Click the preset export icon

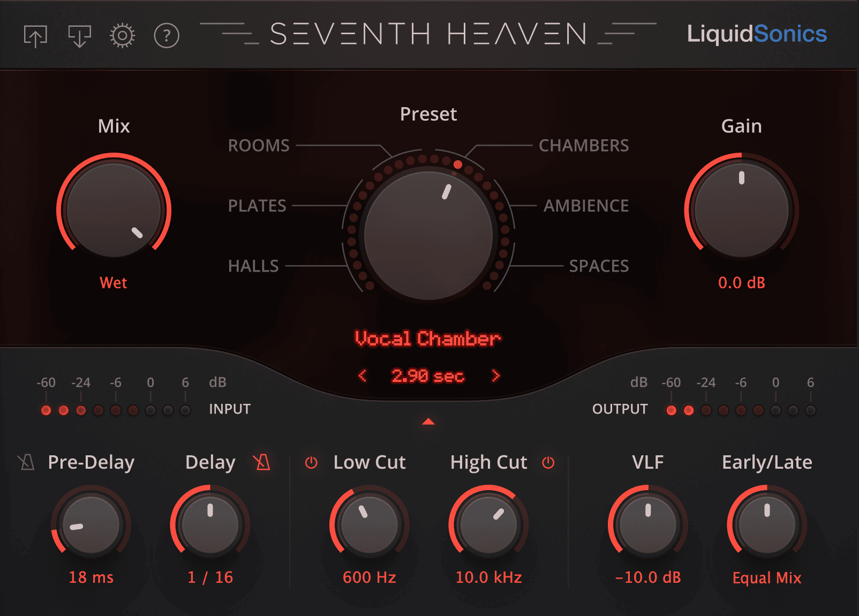coord(35,35)
